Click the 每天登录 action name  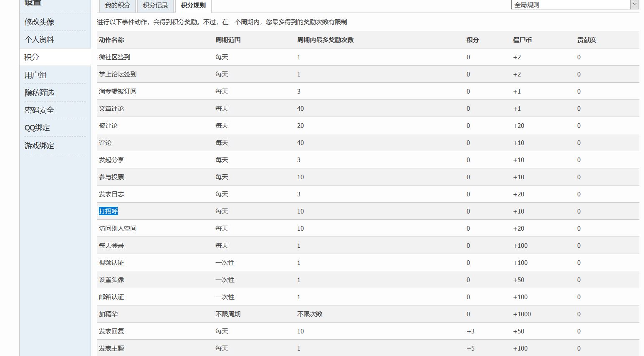pyautogui.click(x=111, y=246)
